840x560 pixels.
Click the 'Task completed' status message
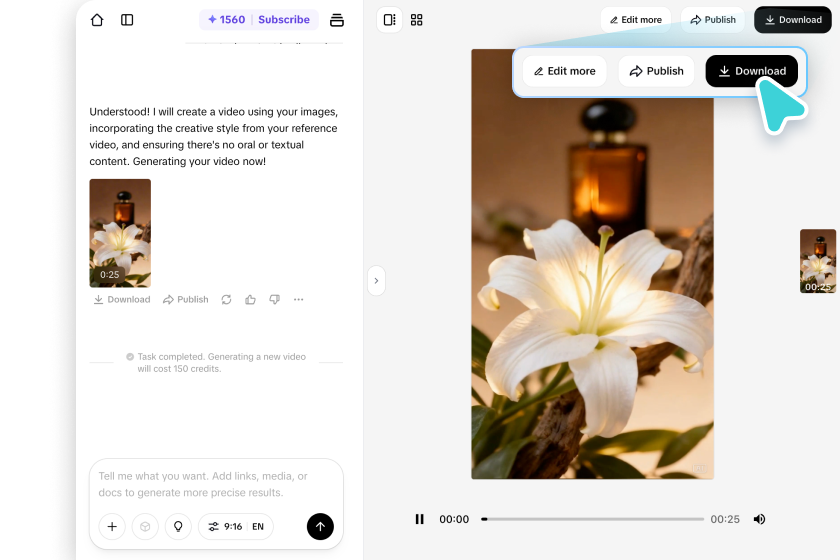[216, 363]
